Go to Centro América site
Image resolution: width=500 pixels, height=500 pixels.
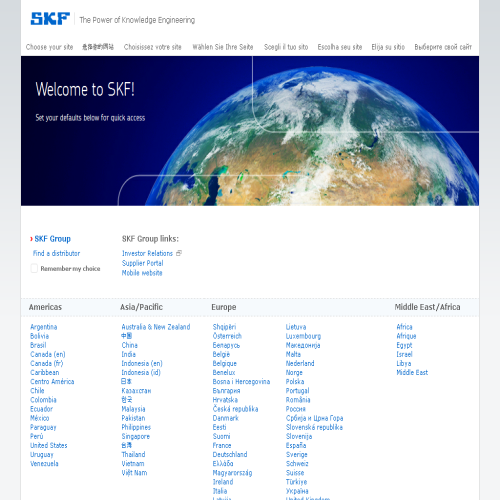pos(52,382)
